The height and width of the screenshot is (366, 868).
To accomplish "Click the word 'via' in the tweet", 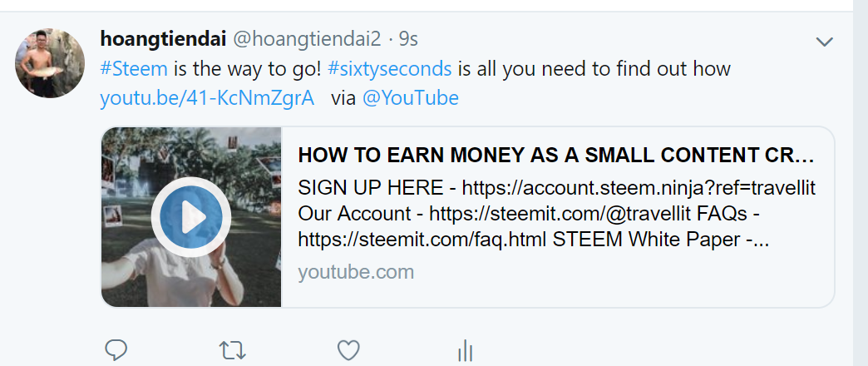I will click(343, 98).
